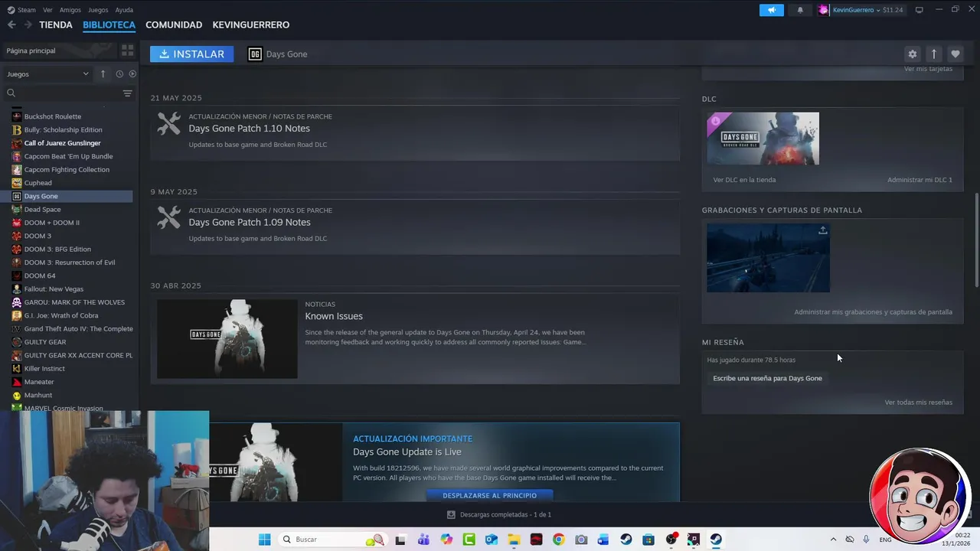The width and height of the screenshot is (980, 551).
Task: Click Descargas completadas status text
Action: point(505,514)
